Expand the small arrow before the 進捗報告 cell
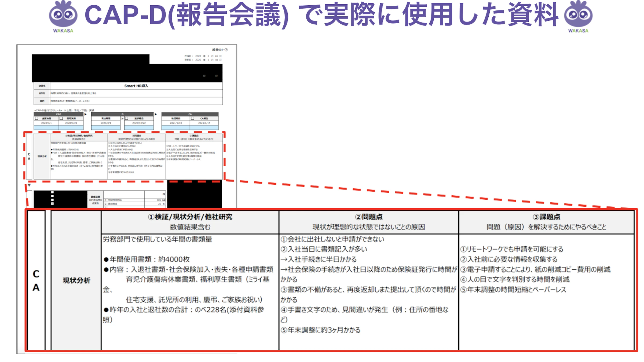The height and width of the screenshot is (362, 644). point(122,119)
